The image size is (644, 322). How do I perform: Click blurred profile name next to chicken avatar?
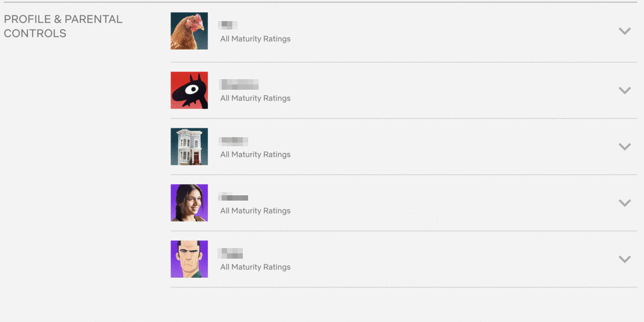tap(229, 25)
